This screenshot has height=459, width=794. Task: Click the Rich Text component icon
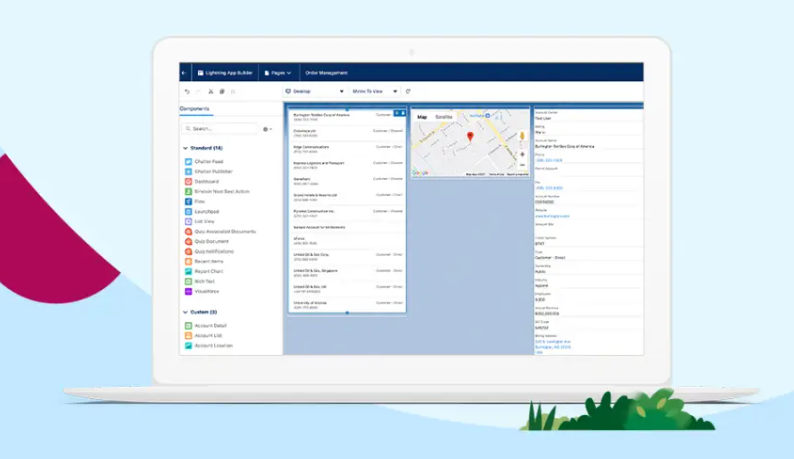188,282
